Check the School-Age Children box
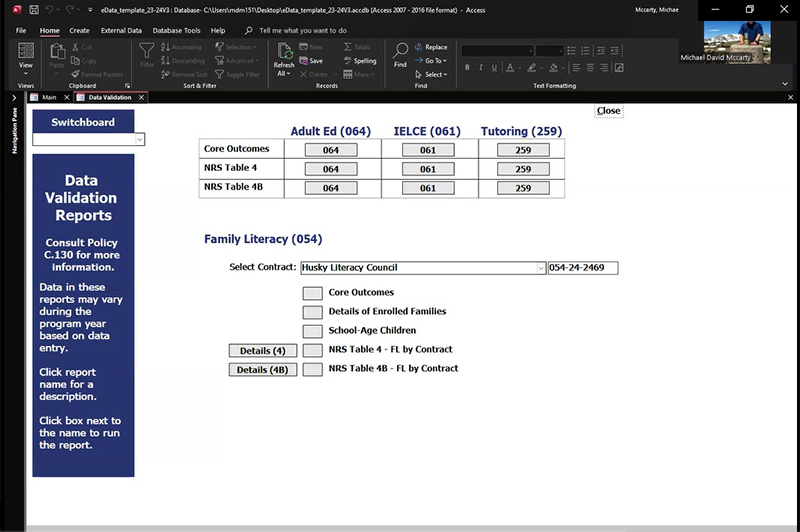 tap(312, 331)
